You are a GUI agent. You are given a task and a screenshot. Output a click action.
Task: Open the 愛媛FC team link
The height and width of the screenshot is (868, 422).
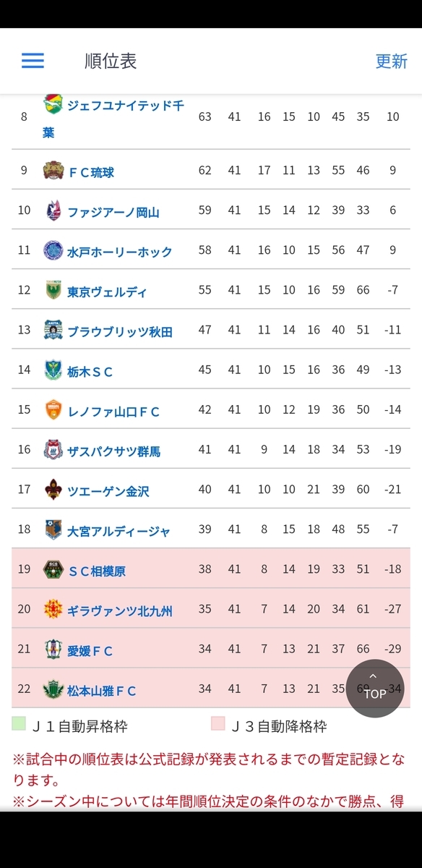pos(90,650)
